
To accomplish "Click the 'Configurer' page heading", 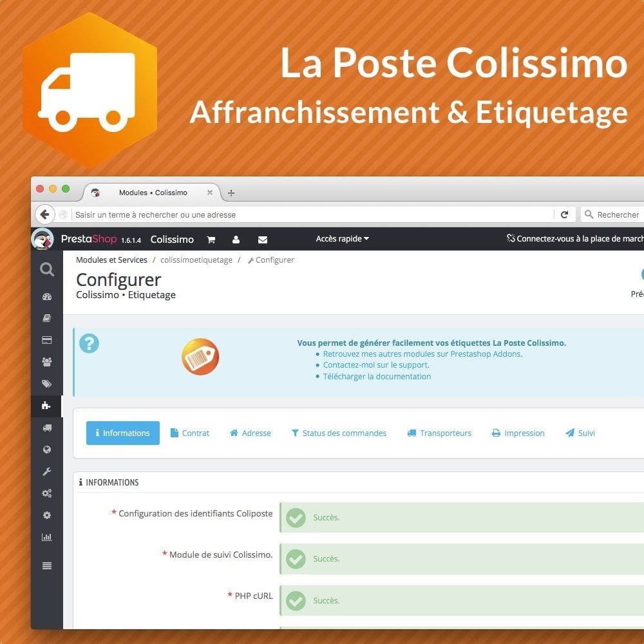I will click(118, 280).
